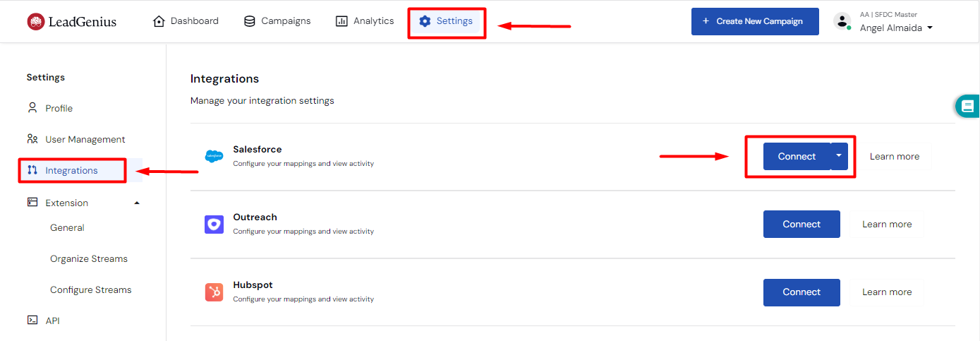Image resolution: width=980 pixels, height=341 pixels.
Task: Click the LeadGenius logo
Action: pos(71,22)
